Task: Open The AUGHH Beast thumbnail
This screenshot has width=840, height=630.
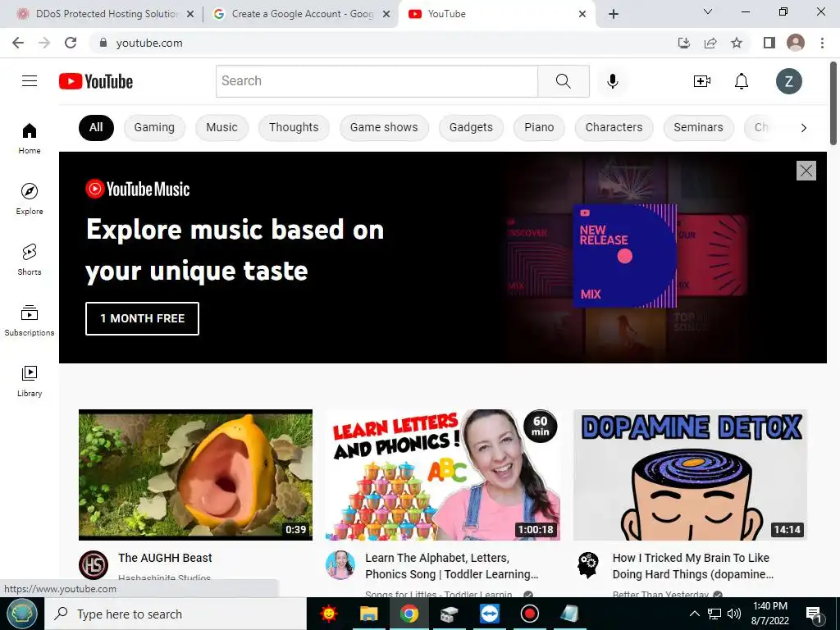Action: (195, 475)
